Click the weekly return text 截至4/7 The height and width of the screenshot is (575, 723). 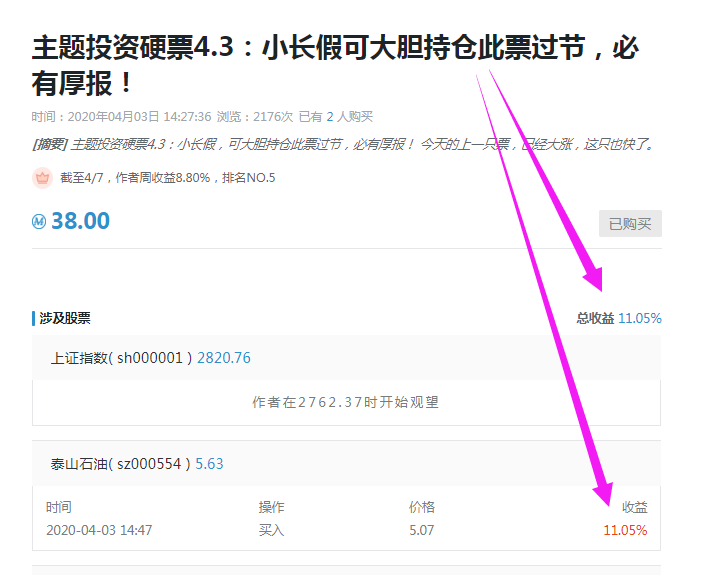pyautogui.click(x=167, y=178)
